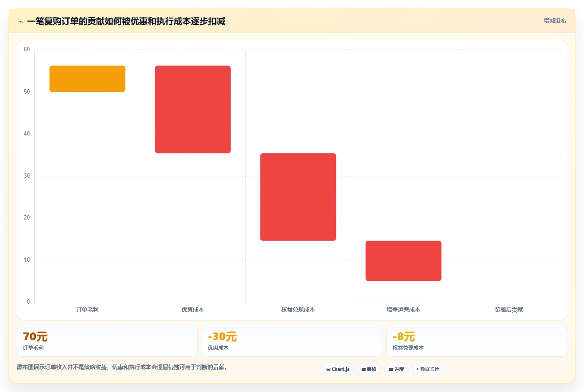584x392 pixels.
Task: Click the y-axis value 0
Action: (x=28, y=302)
